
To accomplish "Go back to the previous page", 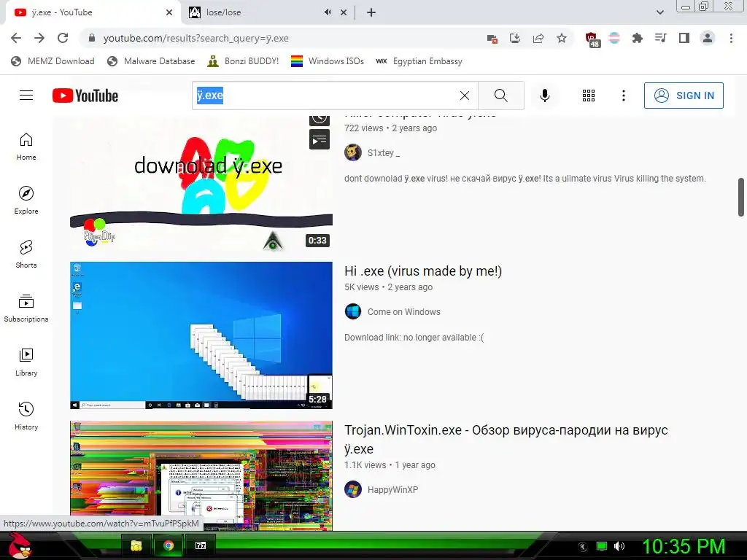I will click(16, 38).
